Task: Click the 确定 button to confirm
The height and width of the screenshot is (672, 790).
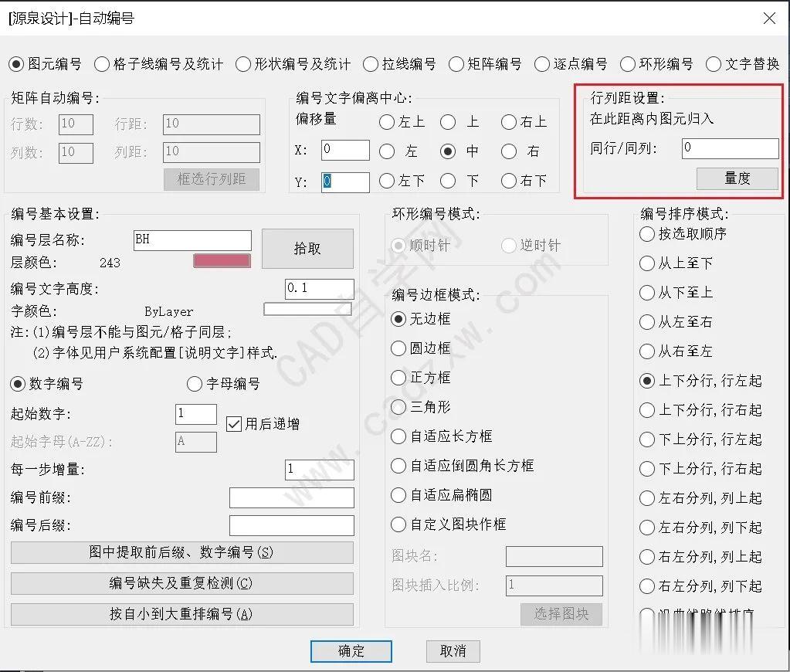Action: point(351,651)
